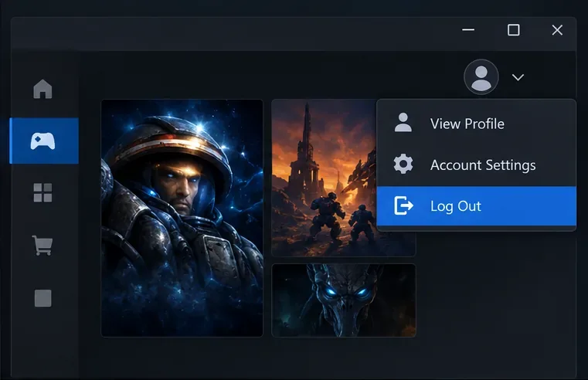Image resolution: width=588 pixels, height=380 pixels.
Task: Open the armored marine portrait thumbnail
Action: point(182,218)
